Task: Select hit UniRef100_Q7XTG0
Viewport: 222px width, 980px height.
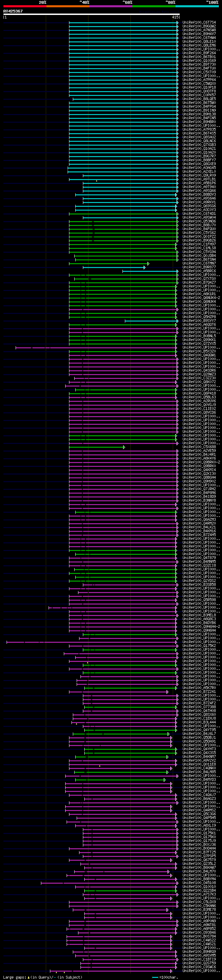Action: point(199,278)
